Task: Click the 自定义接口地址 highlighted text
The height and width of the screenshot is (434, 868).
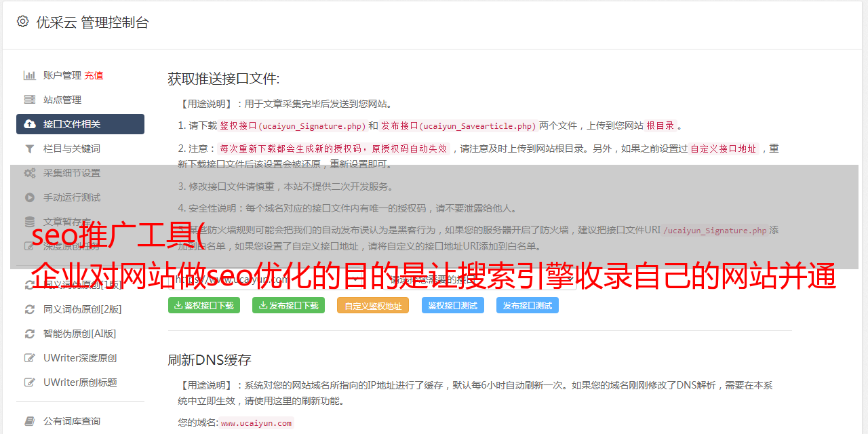Action: [723, 149]
